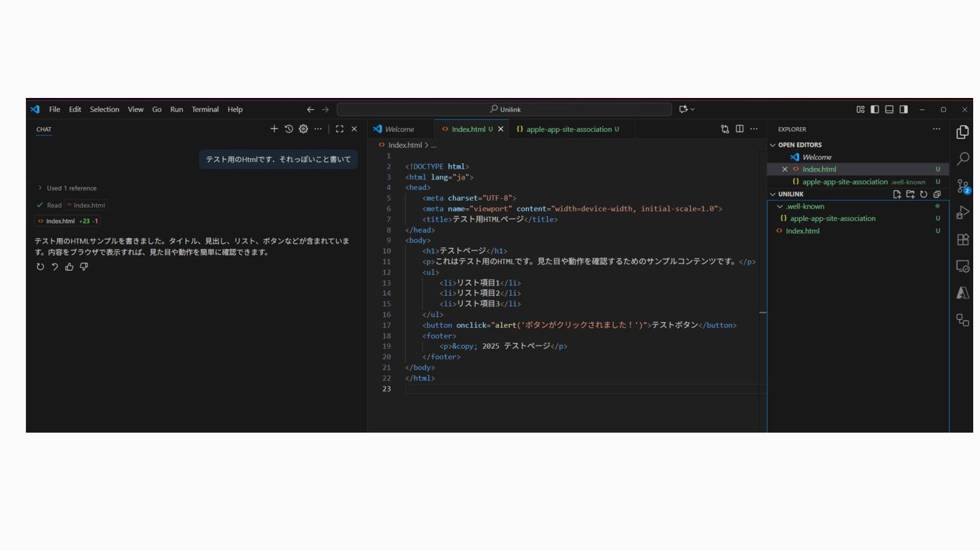This screenshot has height=551, width=980.
Task: Open editor more actions ellipsis
Action: point(753,129)
